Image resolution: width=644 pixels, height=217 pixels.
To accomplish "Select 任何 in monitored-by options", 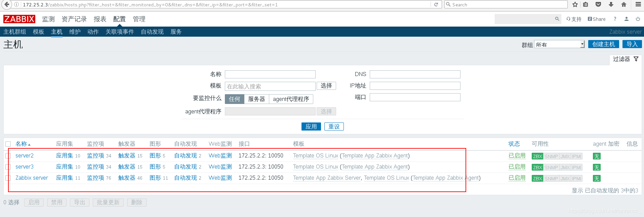I will (235, 99).
